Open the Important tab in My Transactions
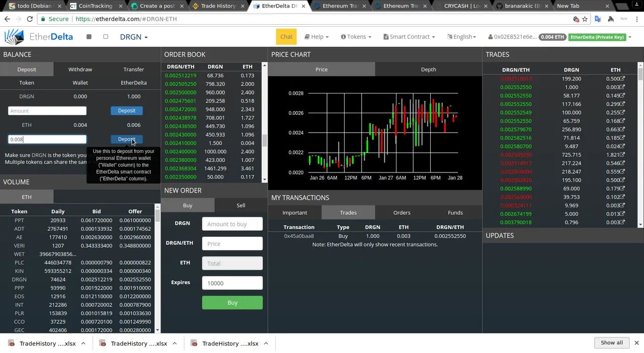 coord(295,213)
